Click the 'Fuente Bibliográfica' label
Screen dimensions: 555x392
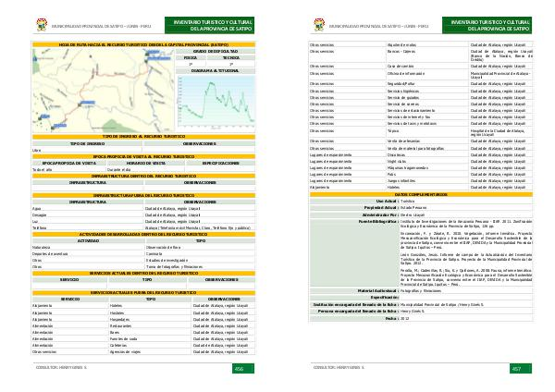[x=378, y=222]
